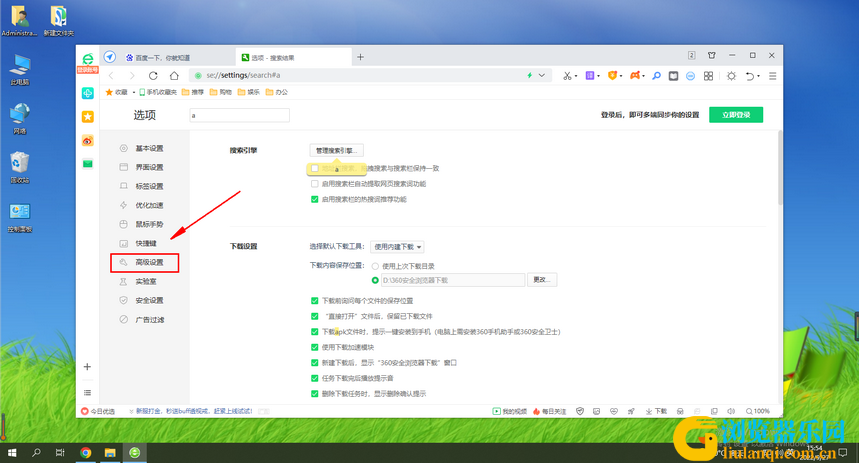Viewport: 859px width, 463px height.
Task: Open the game controller toolbar icon
Action: coord(634,76)
